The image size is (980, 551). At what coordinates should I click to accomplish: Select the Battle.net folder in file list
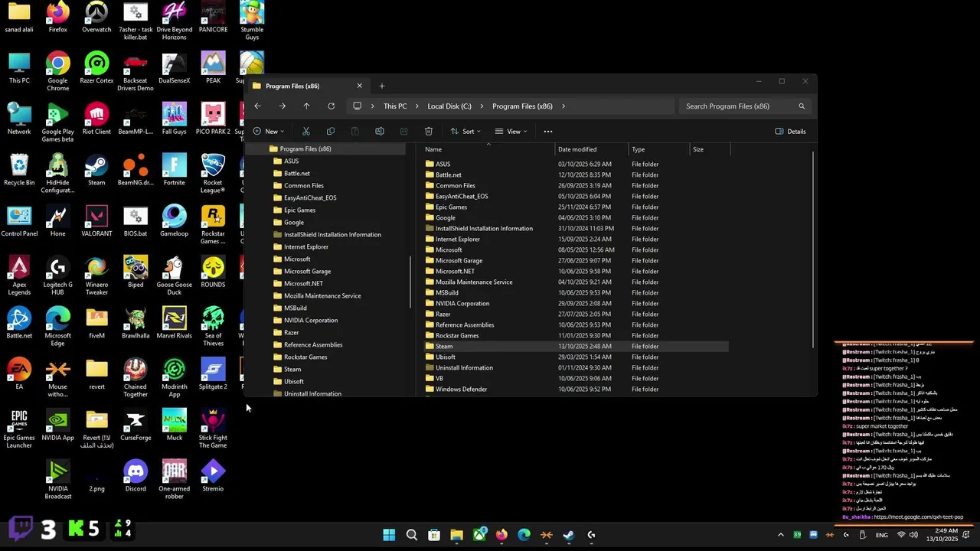[574, 174]
